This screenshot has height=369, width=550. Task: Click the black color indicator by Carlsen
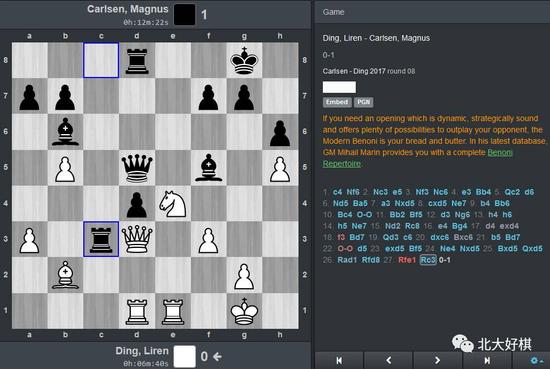(x=185, y=14)
